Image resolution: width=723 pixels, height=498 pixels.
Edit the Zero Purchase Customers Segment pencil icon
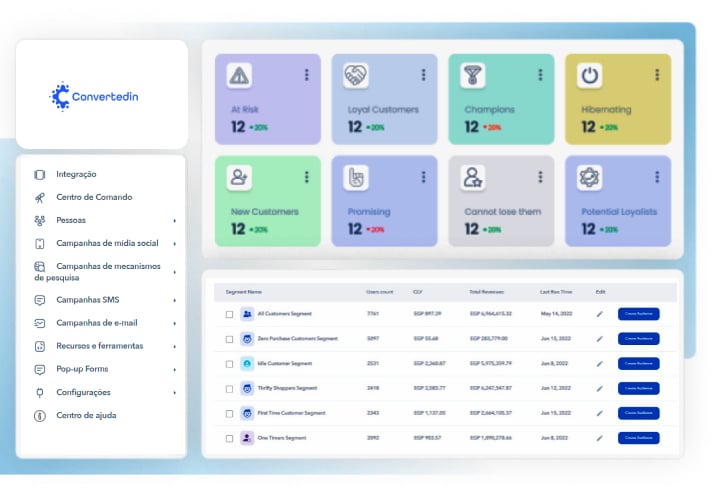(x=599, y=339)
